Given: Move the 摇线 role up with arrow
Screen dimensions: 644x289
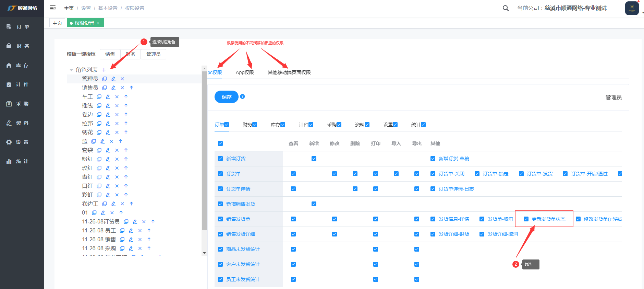Looking at the screenshot, I should [x=126, y=106].
